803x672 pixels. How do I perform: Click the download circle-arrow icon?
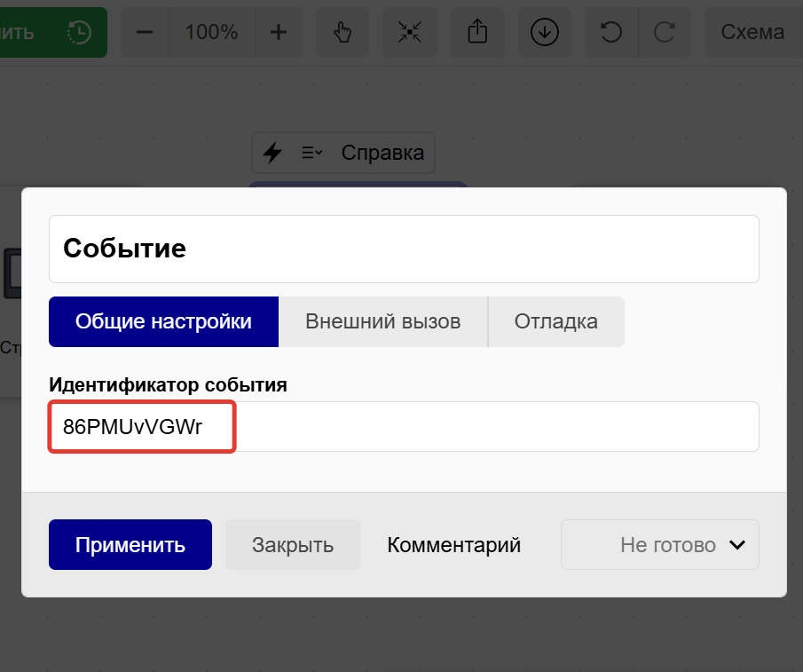pyautogui.click(x=545, y=32)
